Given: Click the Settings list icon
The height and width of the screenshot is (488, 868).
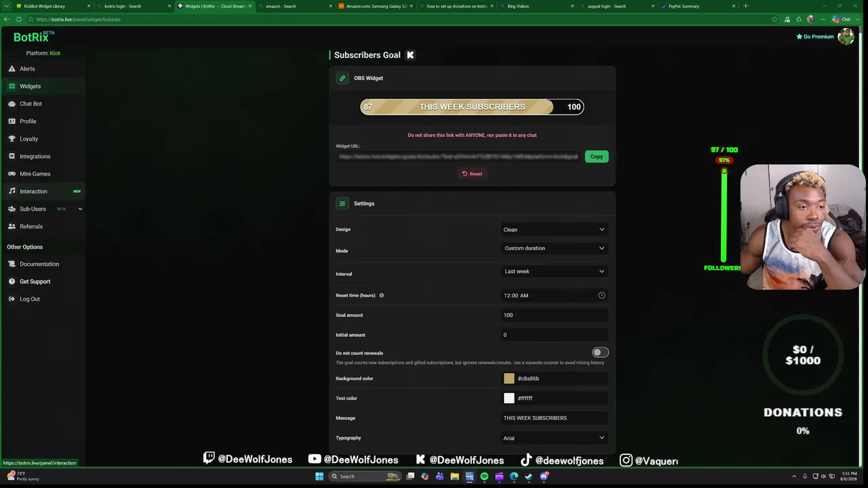Looking at the screenshot, I should coord(342,203).
